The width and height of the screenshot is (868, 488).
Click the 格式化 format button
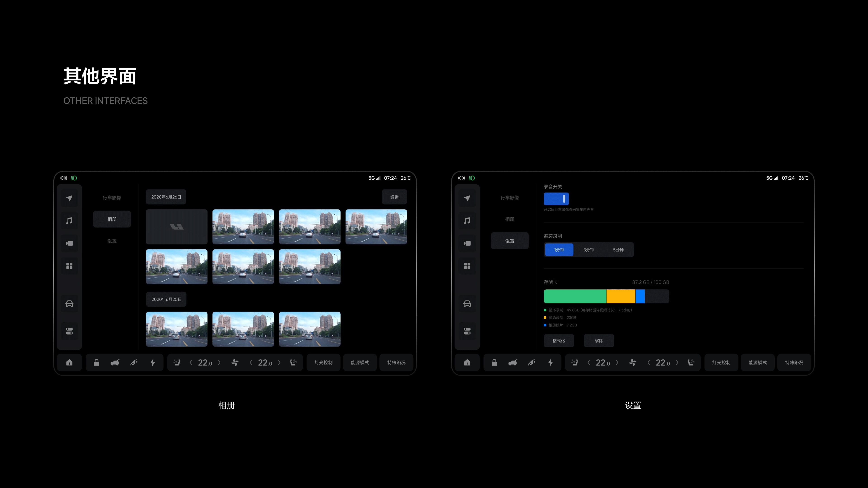558,341
